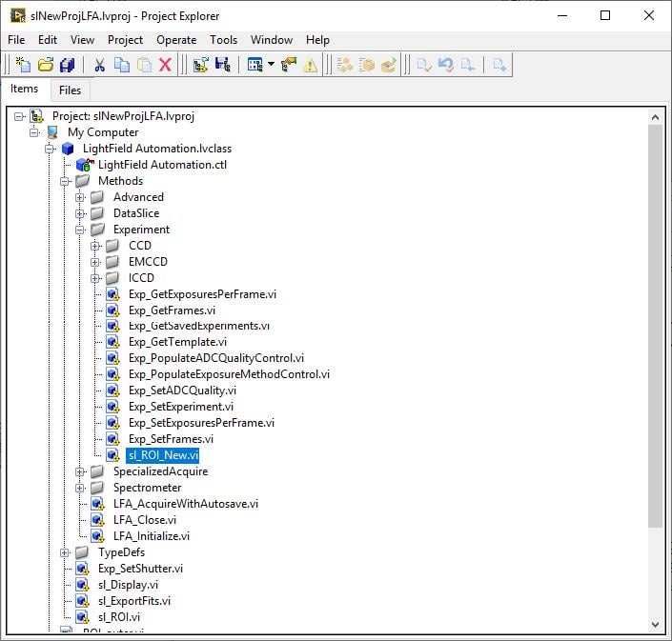Open the Help menu
This screenshot has height=641, width=672.
[317, 40]
